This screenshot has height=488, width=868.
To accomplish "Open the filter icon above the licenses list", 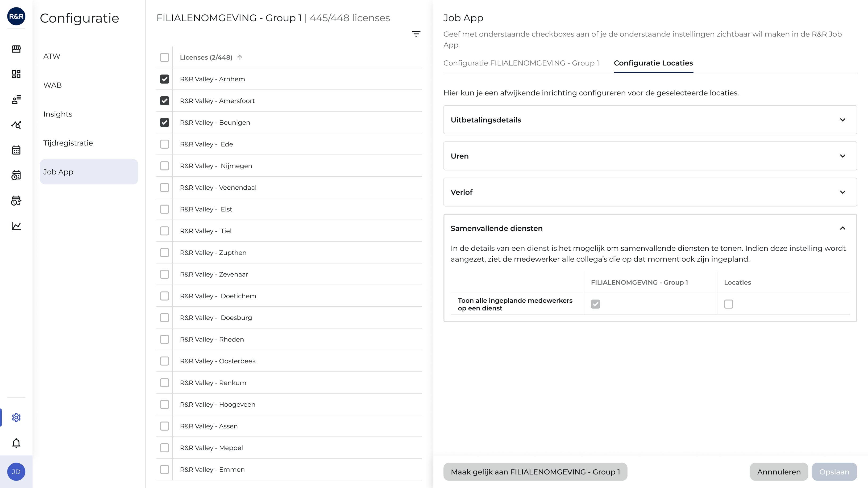I will click(x=416, y=34).
